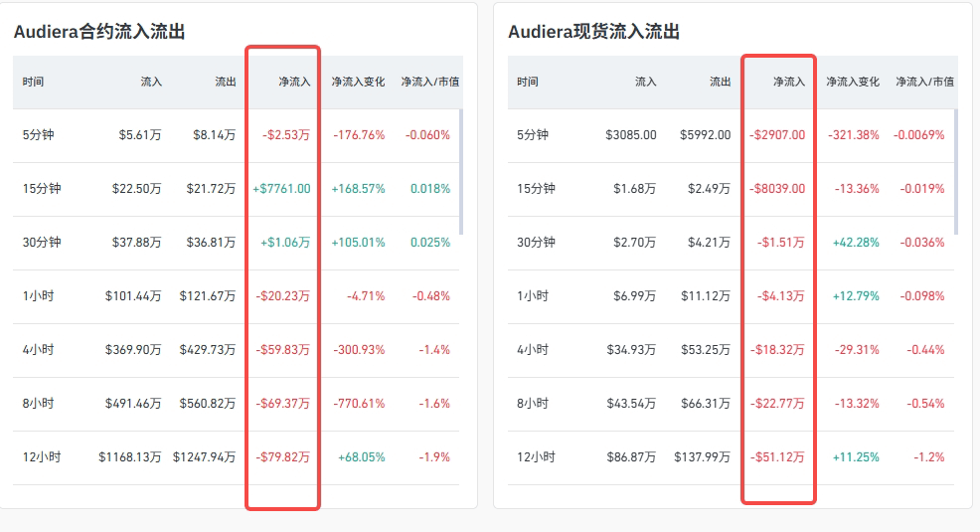Viewport: 980px width, 532px height.
Task: Click spot net inflow -$4.13万
Action: point(780,296)
